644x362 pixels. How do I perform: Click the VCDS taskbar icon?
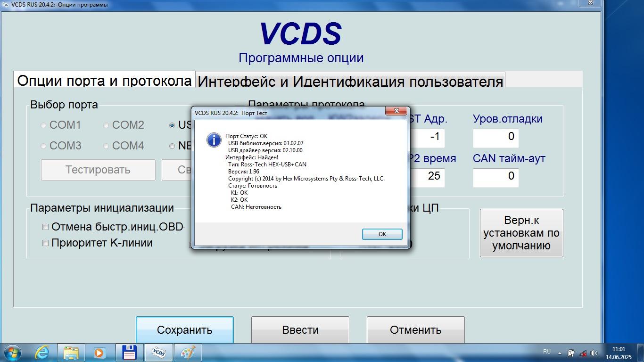(x=159, y=352)
